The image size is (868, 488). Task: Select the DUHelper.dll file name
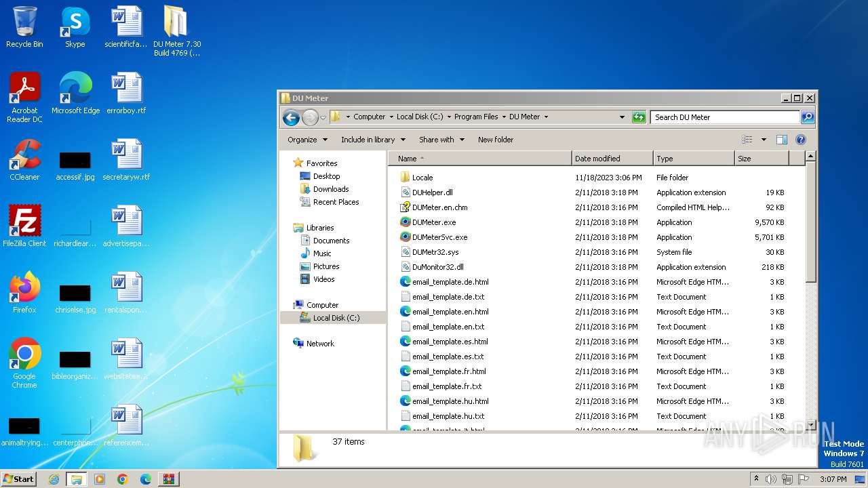pos(432,192)
